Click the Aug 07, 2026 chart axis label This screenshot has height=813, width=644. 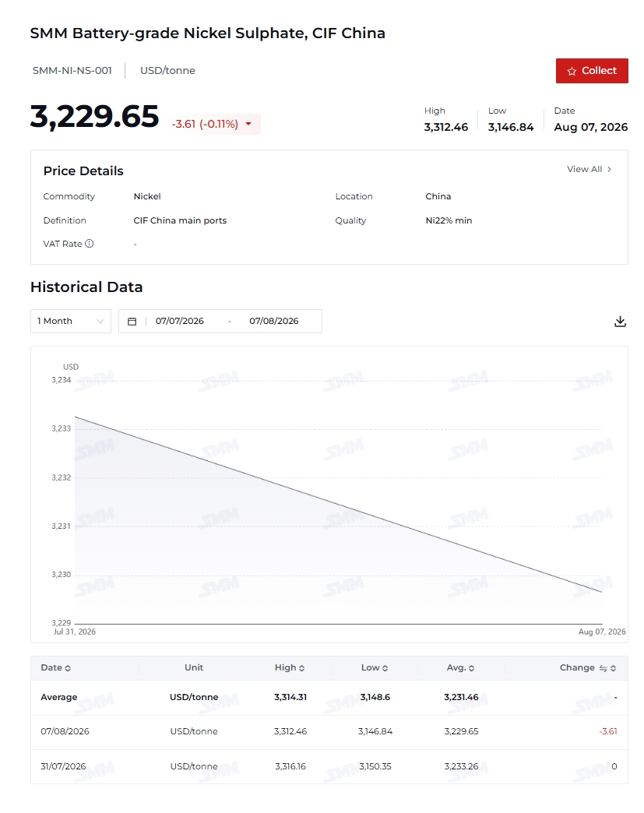pos(602,632)
